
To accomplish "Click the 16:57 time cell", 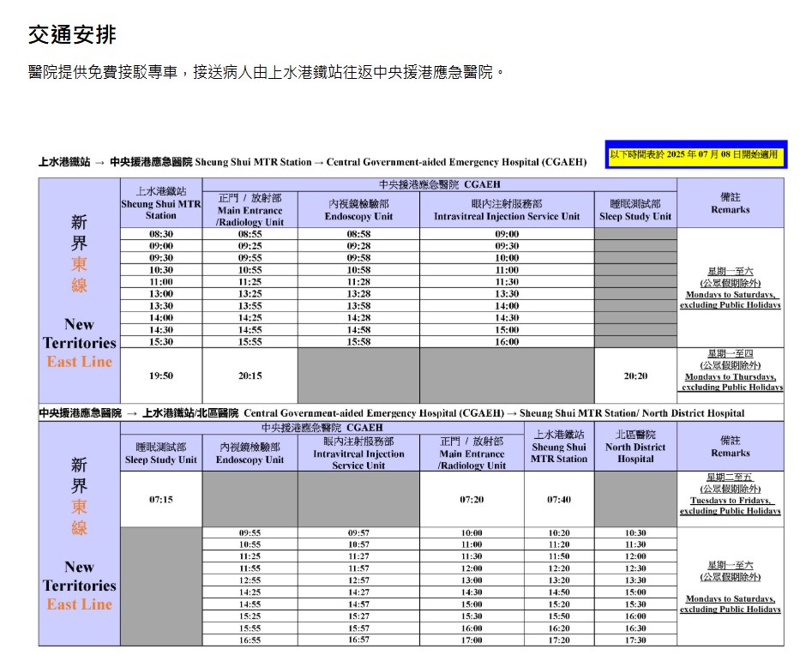I will tap(358, 640).
